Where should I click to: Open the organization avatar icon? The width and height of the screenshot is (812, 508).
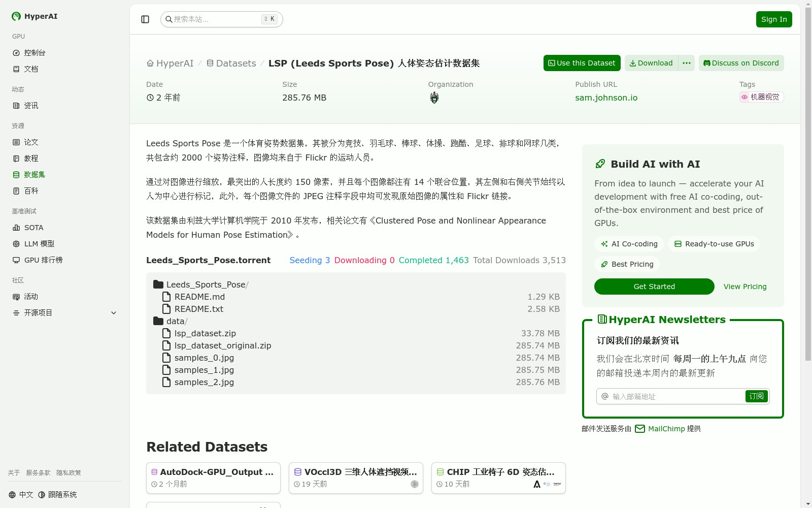(x=434, y=98)
